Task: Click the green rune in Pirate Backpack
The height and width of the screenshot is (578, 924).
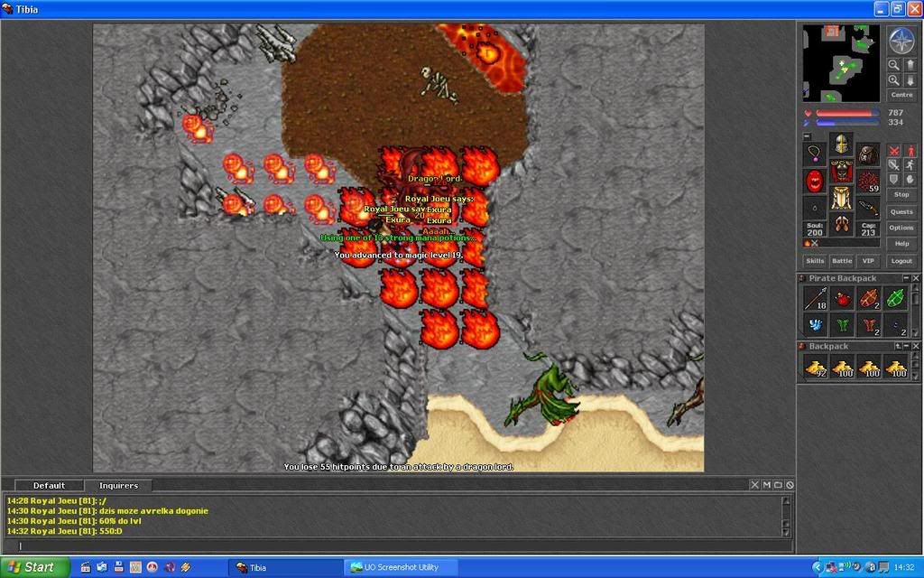Action: pos(896,298)
